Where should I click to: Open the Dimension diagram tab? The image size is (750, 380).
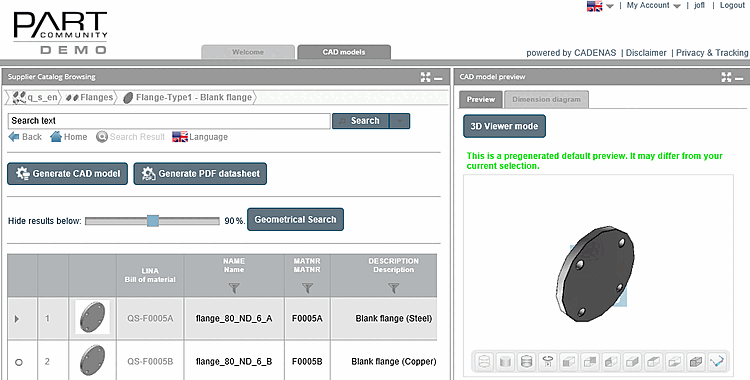[546, 100]
